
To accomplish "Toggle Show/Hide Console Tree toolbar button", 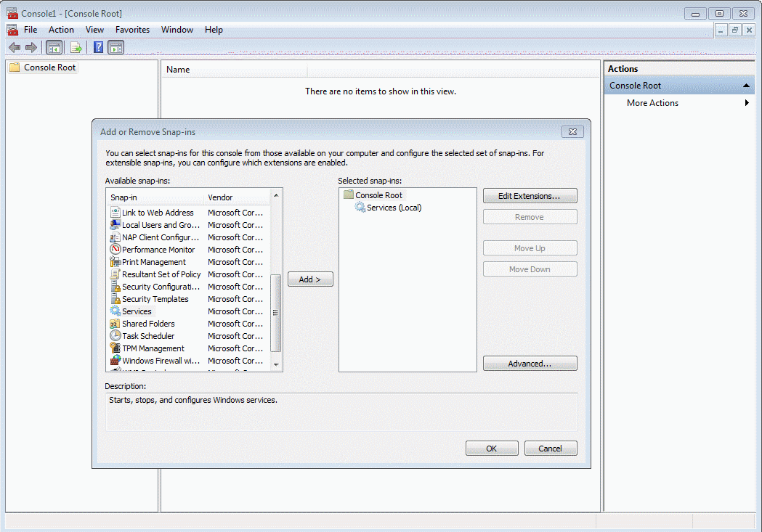I will [x=54, y=48].
